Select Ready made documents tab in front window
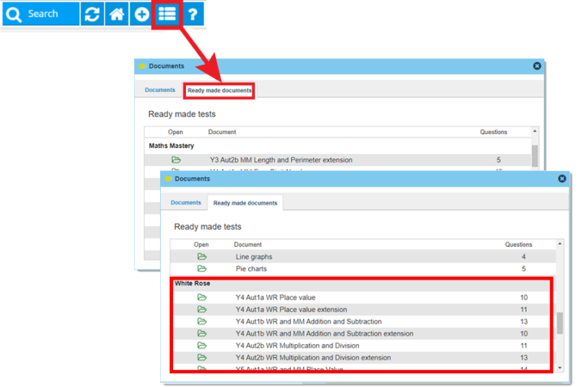 (x=245, y=203)
